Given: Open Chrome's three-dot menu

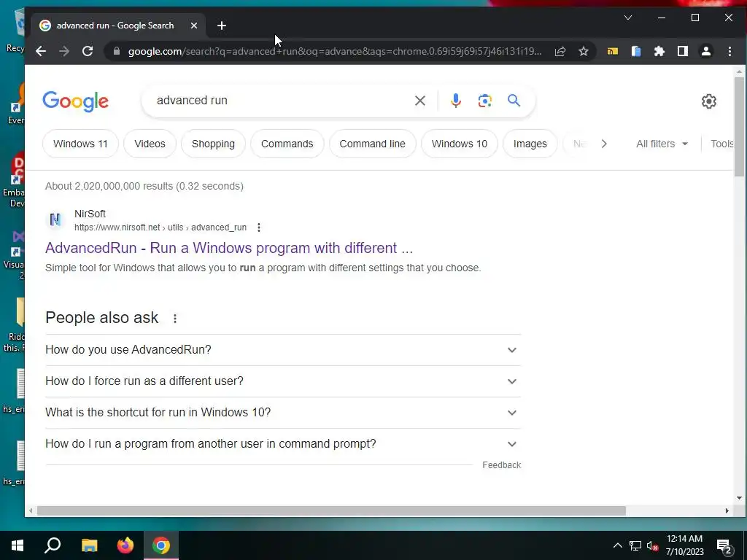Looking at the screenshot, I should pos(729,52).
